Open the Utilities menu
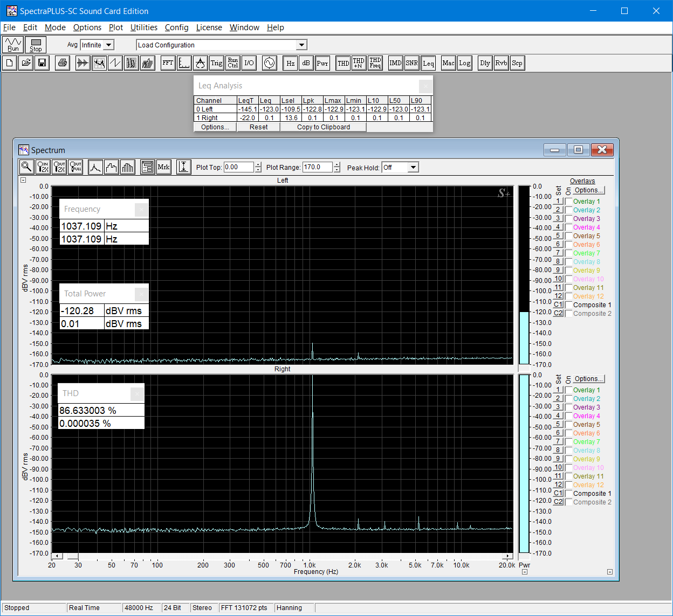This screenshot has height=616, width=673. [144, 27]
